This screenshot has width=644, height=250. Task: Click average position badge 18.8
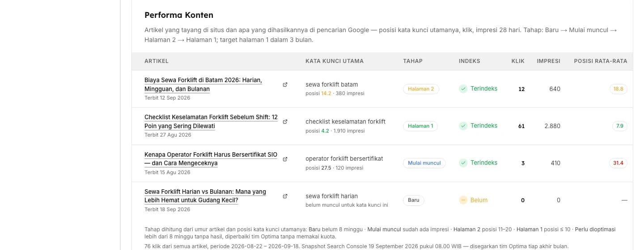tap(619, 89)
